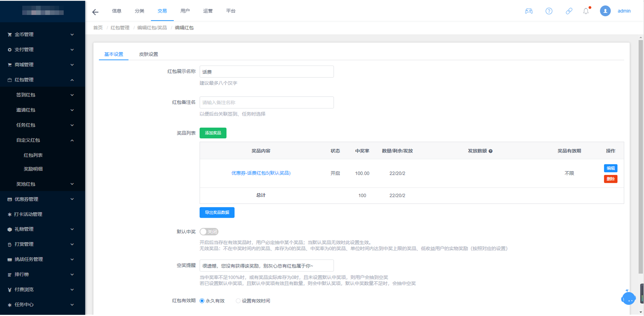This screenshot has height=316, width=644.
Task: Click the 支付管理 gear icon
Action: click(10, 49)
